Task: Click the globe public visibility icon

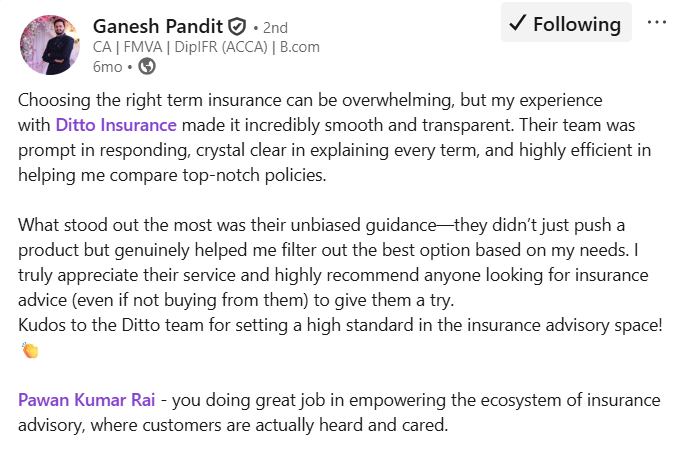Action: 147,67
